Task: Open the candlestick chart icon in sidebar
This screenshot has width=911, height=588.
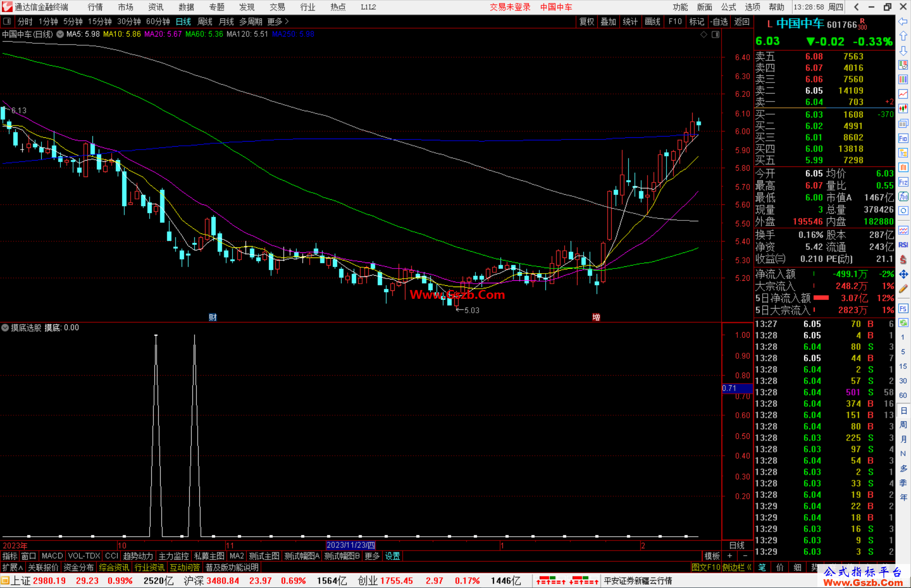Action: click(x=903, y=109)
